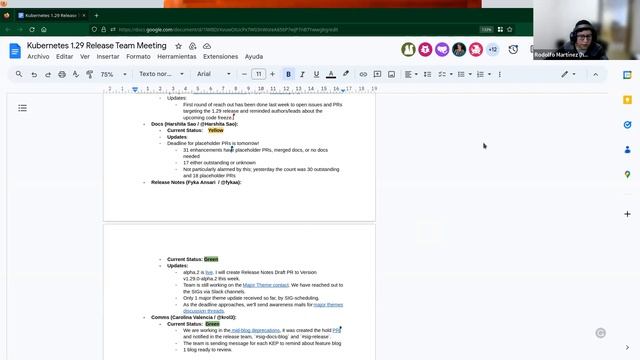Image resolution: width=640 pixels, height=360 pixels.
Task: Open numbered list options dropdown
Action: [x=489, y=74]
